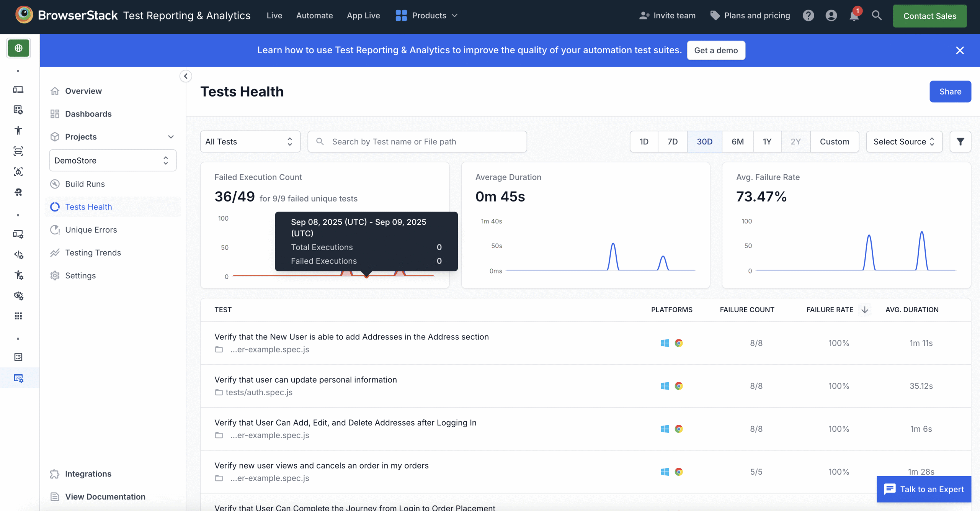The height and width of the screenshot is (511, 980).
Task: Click the Share button
Action: tap(950, 91)
